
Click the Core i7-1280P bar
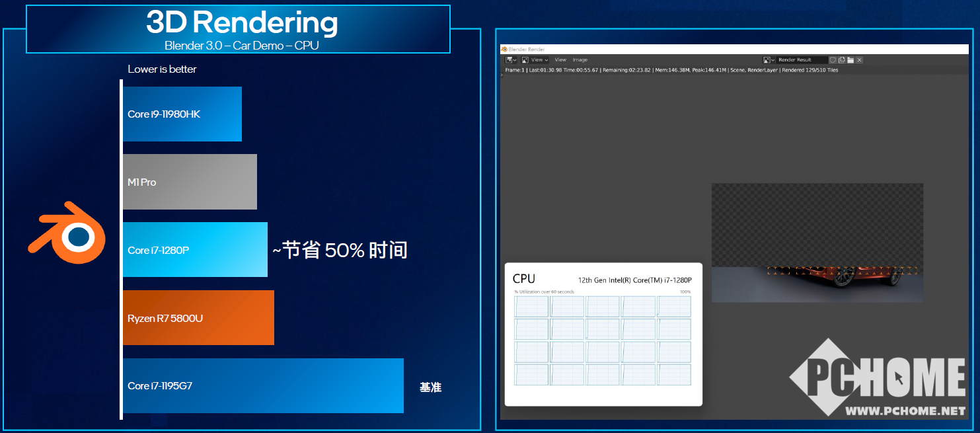195,249
